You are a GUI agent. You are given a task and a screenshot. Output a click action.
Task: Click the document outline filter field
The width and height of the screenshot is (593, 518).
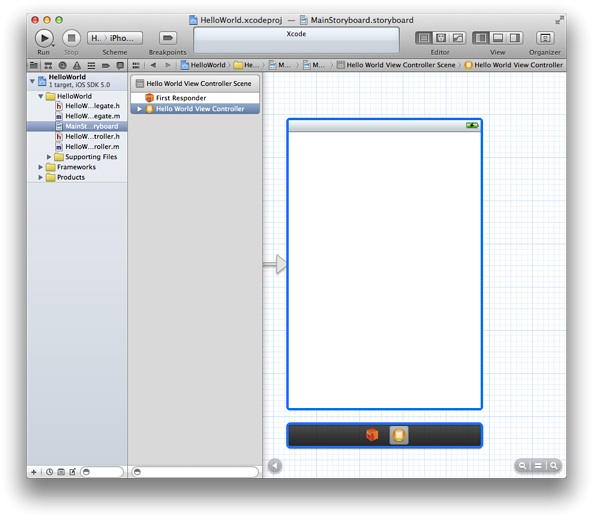pos(195,472)
